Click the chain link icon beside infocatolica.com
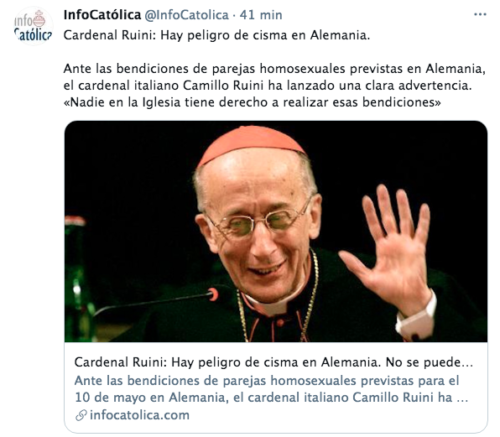The width and height of the screenshot is (500, 437). (81, 415)
